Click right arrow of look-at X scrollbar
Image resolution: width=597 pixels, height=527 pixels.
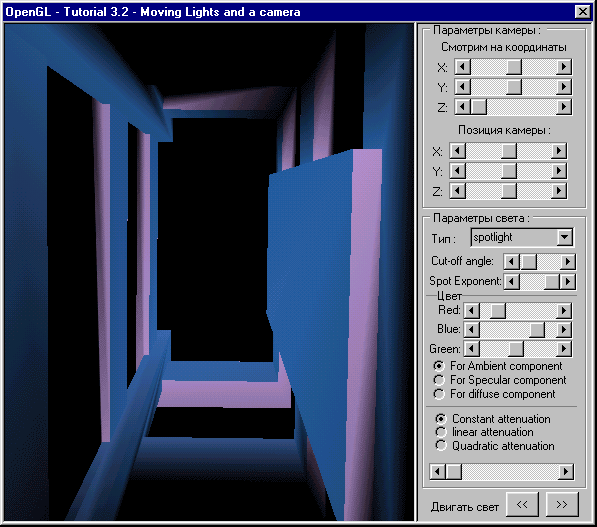(563, 67)
